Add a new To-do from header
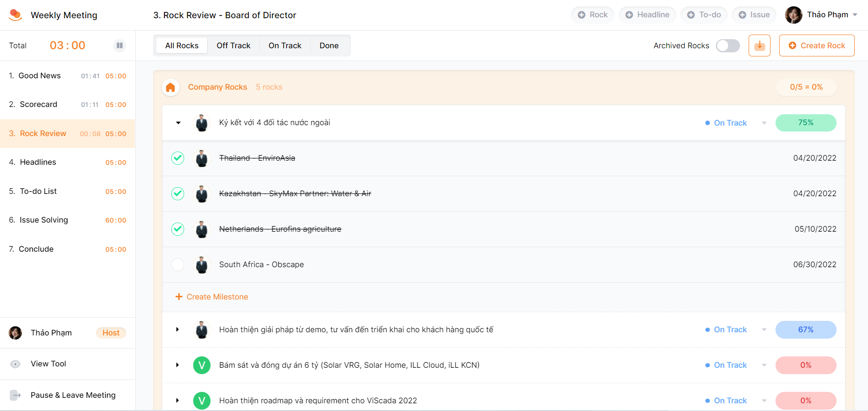This screenshot has height=411, width=868. [x=704, y=15]
